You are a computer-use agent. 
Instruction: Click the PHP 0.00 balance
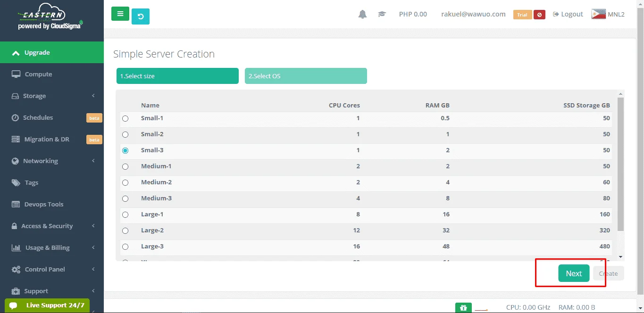click(413, 14)
